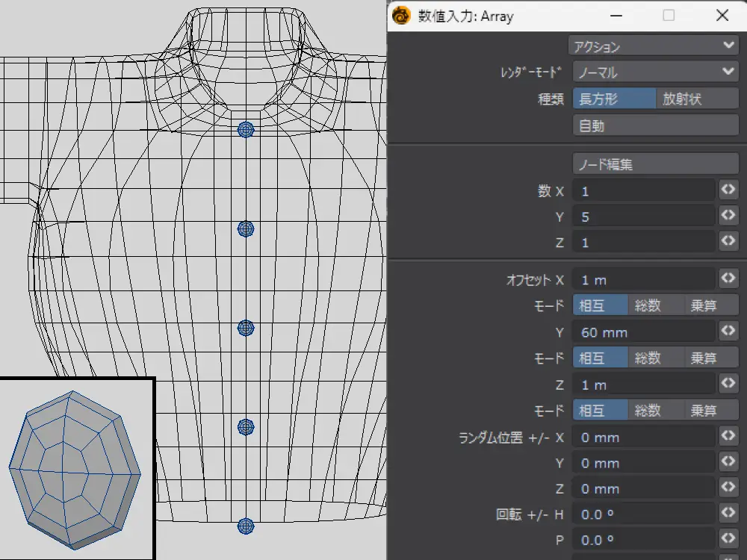Click the button model preview thumbnail
Image resolution: width=747 pixels, height=560 pixels.
(x=76, y=468)
